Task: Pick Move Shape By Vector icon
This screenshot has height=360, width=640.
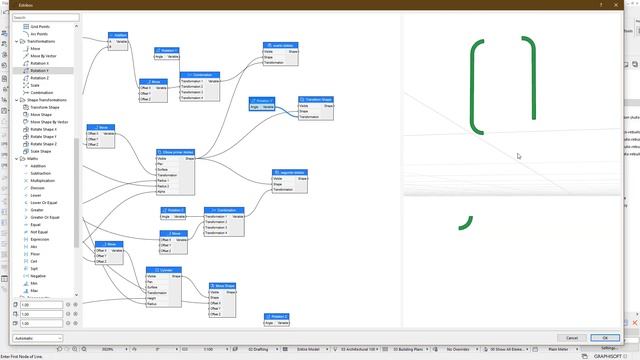Action: point(26,122)
